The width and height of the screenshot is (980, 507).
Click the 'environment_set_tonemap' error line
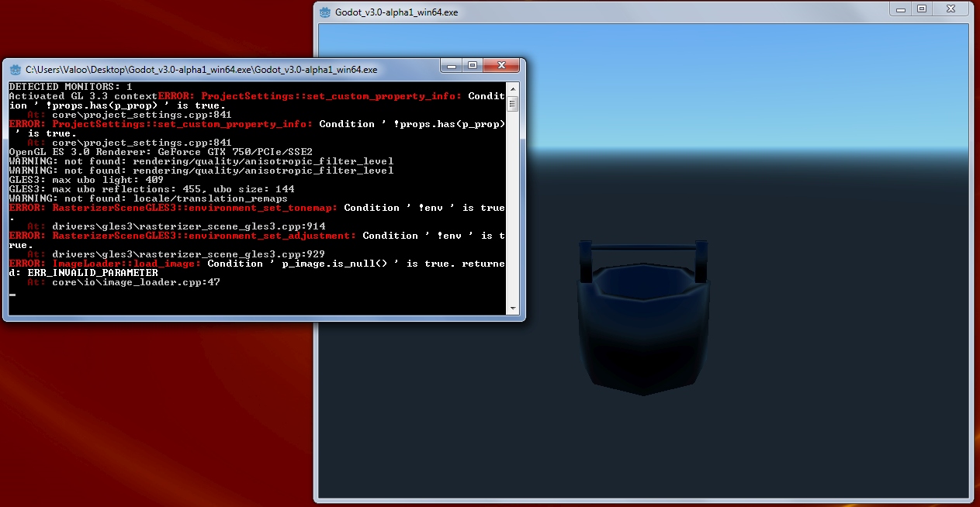[x=257, y=208]
